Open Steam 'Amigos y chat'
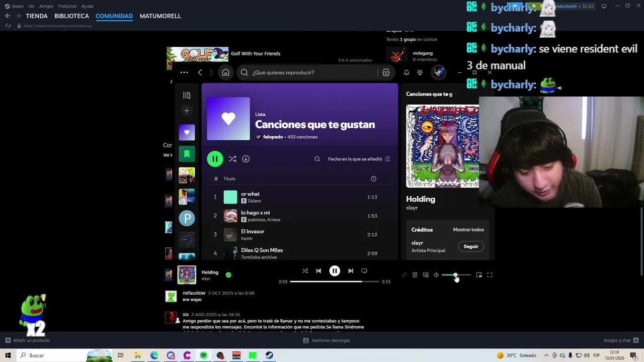The width and height of the screenshot is (644, 362). (x=620, y=340)
